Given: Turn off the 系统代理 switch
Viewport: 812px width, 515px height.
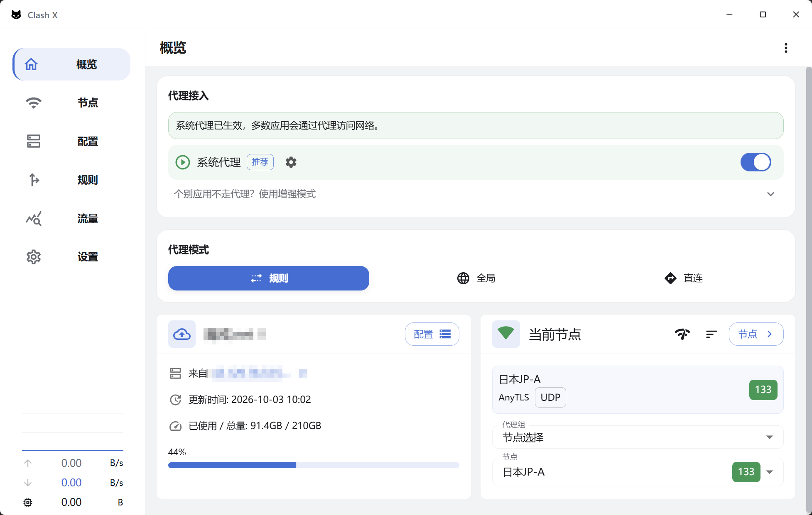Looking at the screenshot, I should point(756,162).
